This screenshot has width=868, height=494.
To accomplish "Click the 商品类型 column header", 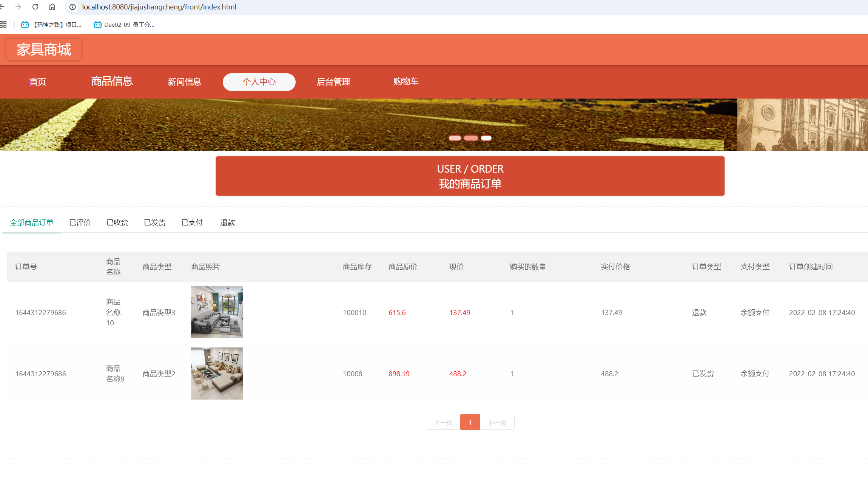I will click(157, 267).
